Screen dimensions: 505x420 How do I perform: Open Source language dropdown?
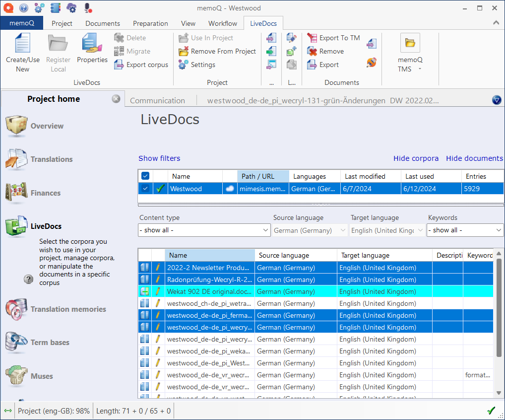click(310, 230)
